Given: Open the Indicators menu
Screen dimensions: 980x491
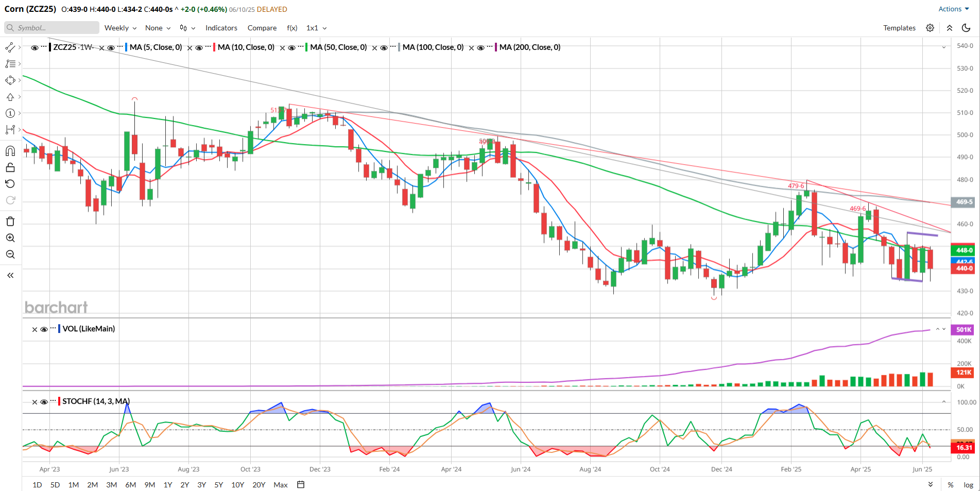Looking at the screenshot, I should [x=221, y=28].
